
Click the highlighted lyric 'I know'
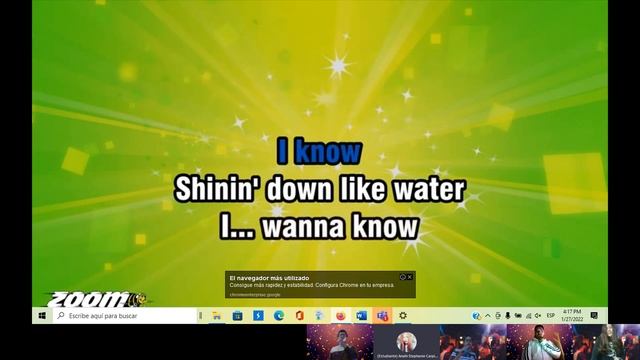pos(319,151)
